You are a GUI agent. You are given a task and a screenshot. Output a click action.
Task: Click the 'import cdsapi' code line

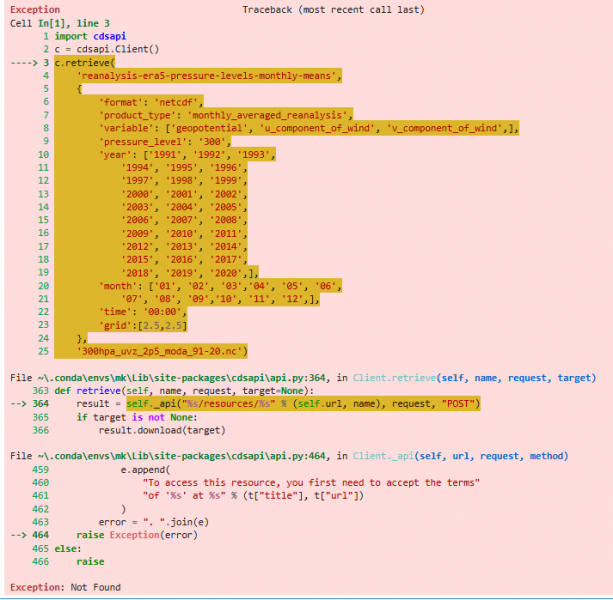[90, 36]
